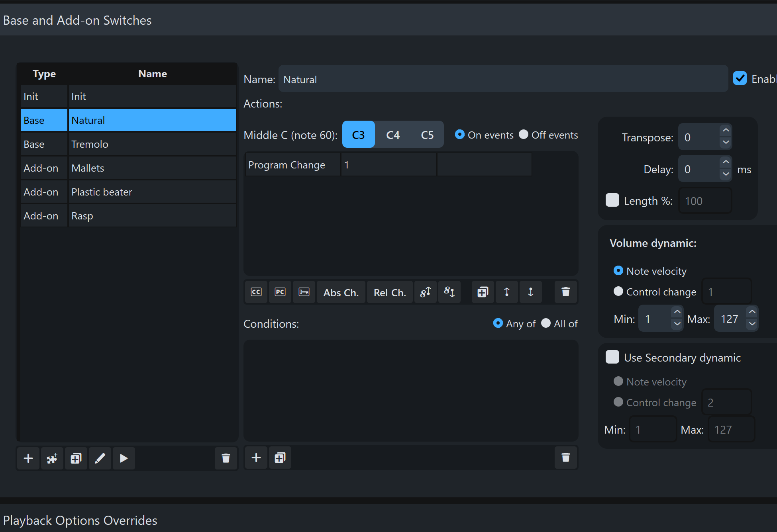Delete the selected action with trash icon
777x532 pixels.
(565, 292)
